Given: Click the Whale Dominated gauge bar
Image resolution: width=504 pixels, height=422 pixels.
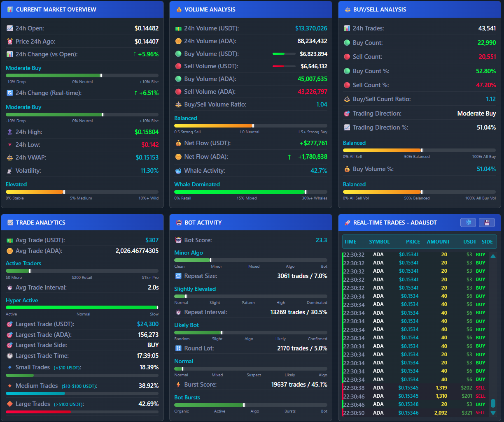Looking at the screenshot, I should [x=251, y=192].
